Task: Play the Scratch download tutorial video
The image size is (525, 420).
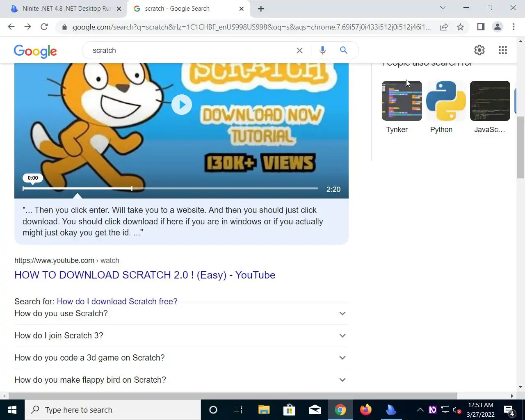Action: pyautogui.click(x=182, y=105)
